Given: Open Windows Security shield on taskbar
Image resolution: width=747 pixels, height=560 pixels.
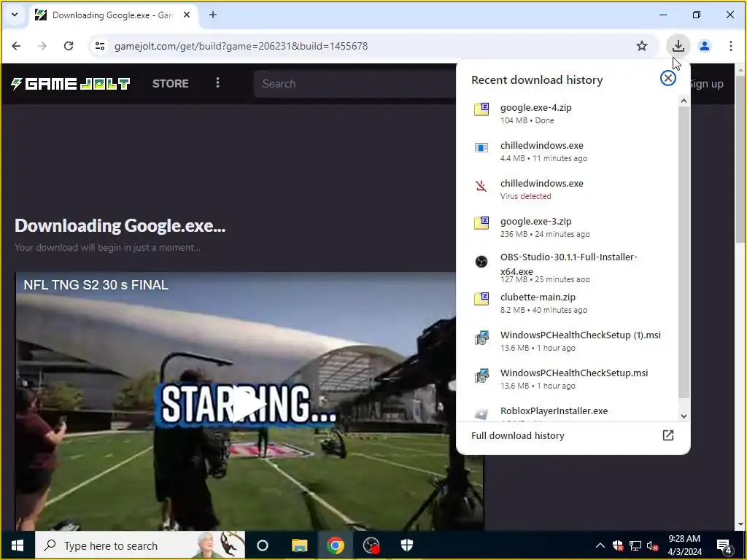Looking at the screenshot, I should pos(407,545).
